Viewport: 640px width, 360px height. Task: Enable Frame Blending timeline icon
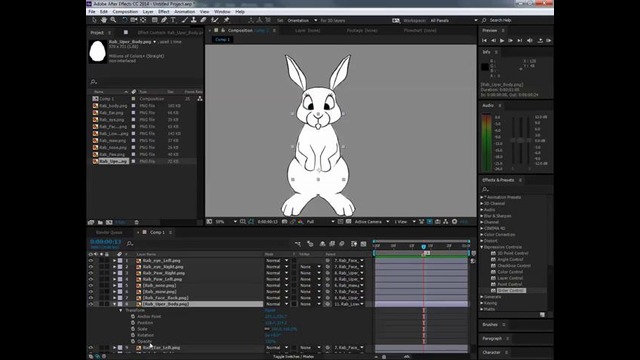click(332, 244)
